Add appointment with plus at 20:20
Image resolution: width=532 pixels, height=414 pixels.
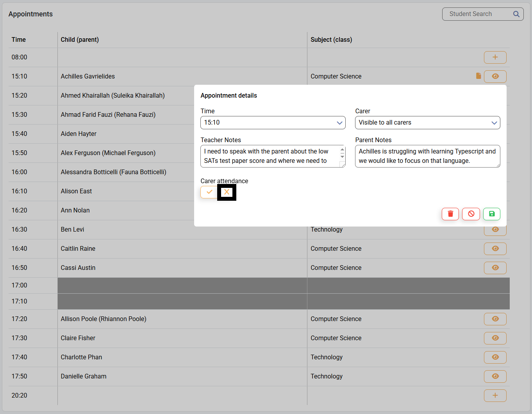495,395
